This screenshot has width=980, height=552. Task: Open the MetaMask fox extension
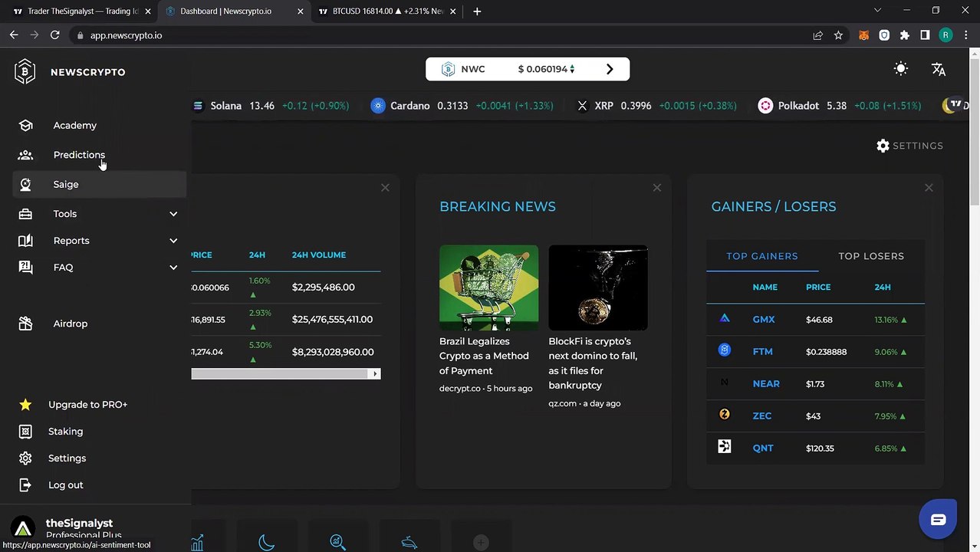point(863,35)
